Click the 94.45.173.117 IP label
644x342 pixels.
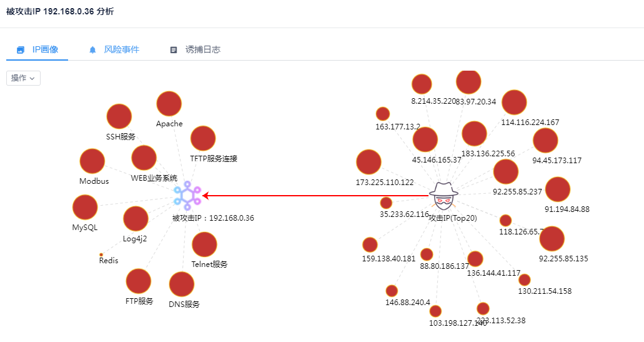pos(557,161)
